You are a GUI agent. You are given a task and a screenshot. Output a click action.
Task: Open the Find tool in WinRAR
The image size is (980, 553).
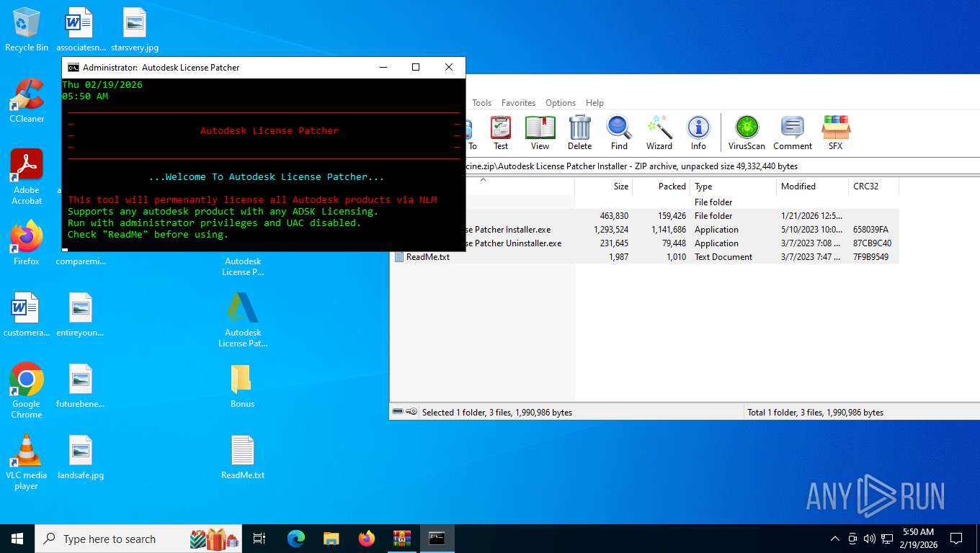[x=619, y=133]
